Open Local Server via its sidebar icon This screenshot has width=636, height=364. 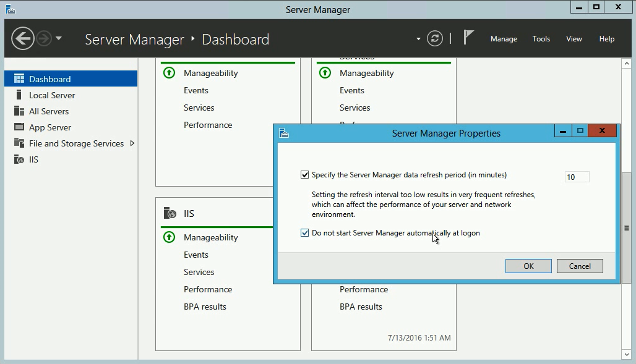[x=19, y=95]
